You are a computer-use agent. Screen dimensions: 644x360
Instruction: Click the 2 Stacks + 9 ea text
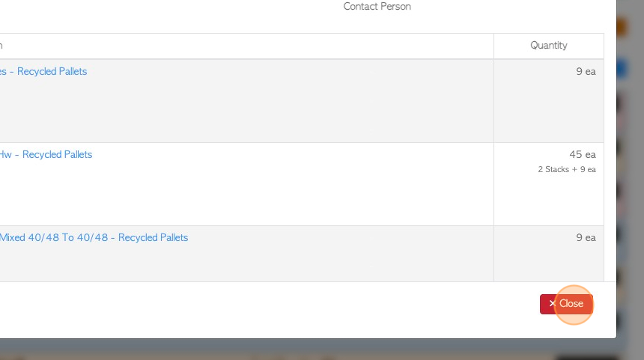click(x=567, y=170)
